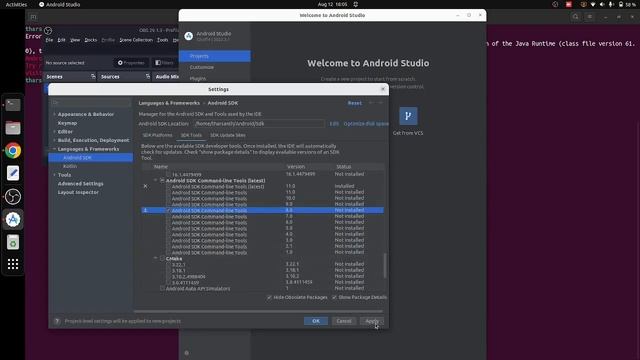Check Command-line Tools version 10.0 checkbox

(x=168, y=198)
